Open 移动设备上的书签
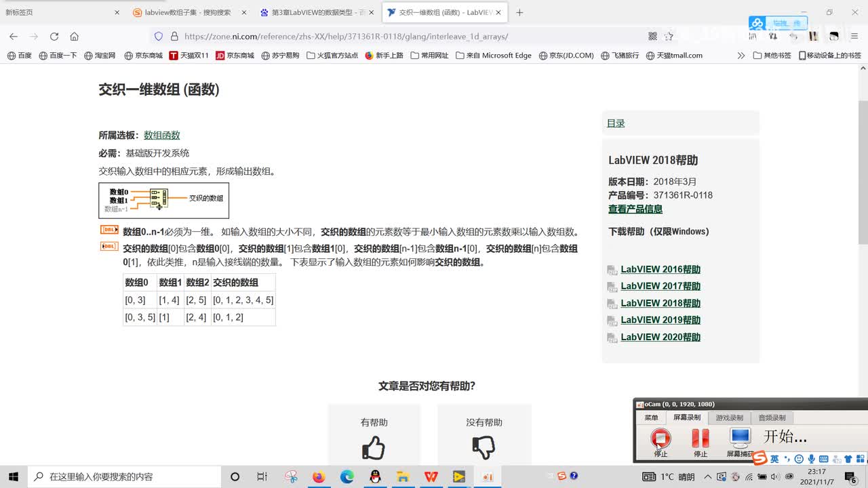Viewport: 868px width, 488px height. coord(829,56)
